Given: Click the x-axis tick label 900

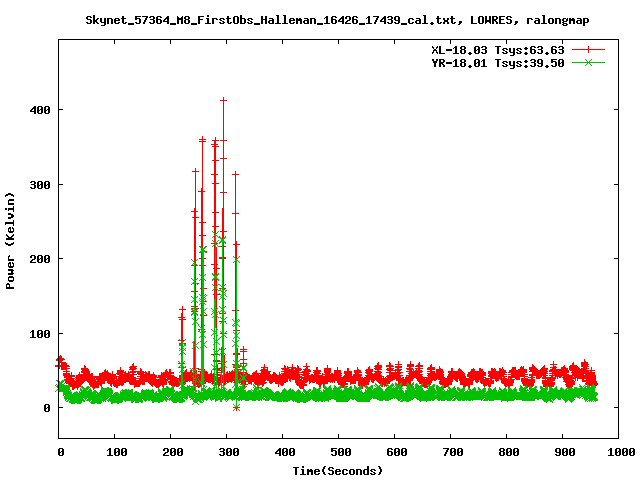Looking at the screenshot, I should point(565,452).
